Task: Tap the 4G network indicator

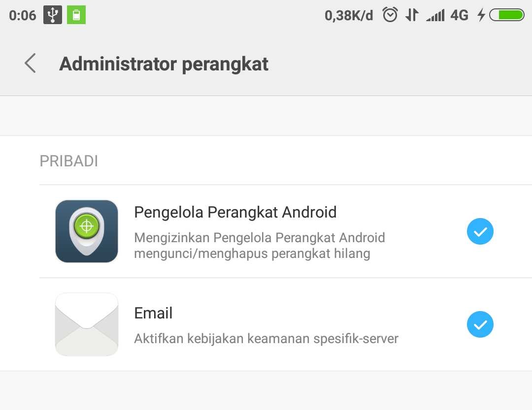Action: 459,14
